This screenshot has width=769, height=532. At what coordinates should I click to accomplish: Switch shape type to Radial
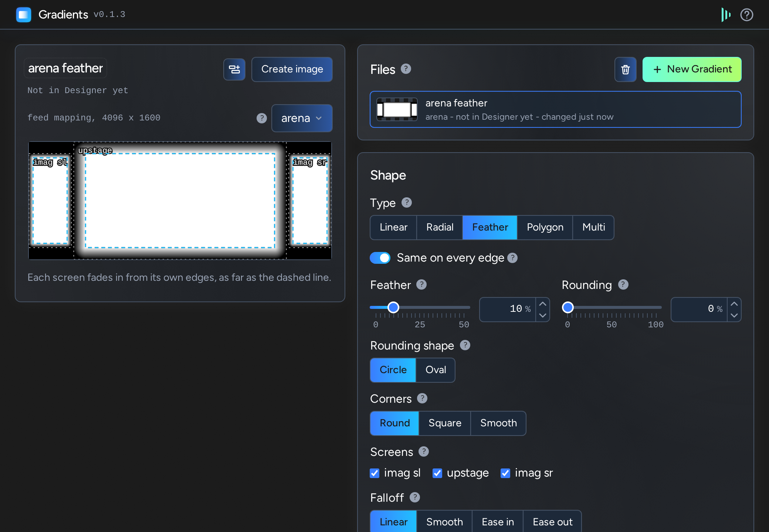pos(440,227)
